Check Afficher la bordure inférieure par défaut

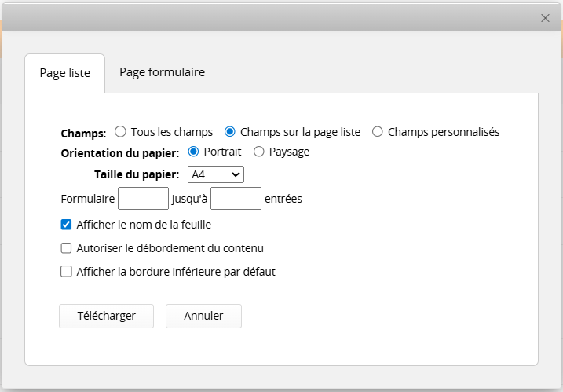tap(67, 272)
